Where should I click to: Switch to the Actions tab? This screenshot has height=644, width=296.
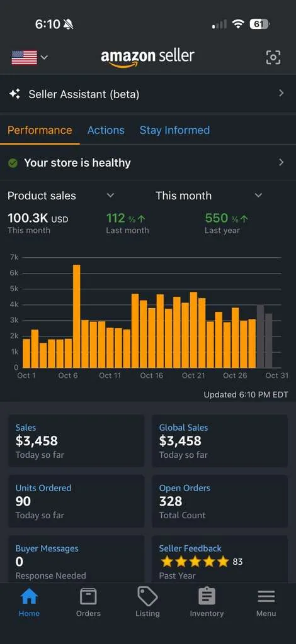point(106,130)
